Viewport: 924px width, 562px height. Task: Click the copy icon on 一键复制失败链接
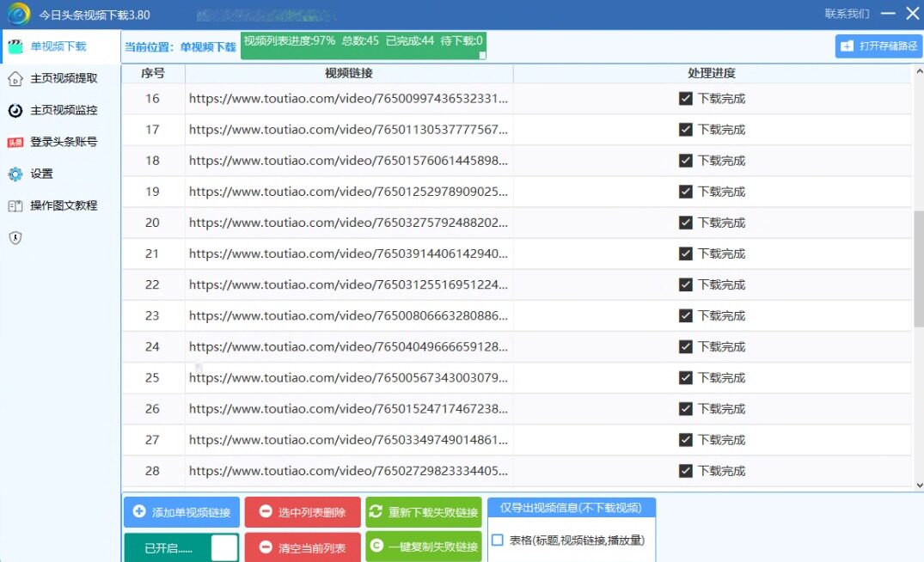click(376, 546)
